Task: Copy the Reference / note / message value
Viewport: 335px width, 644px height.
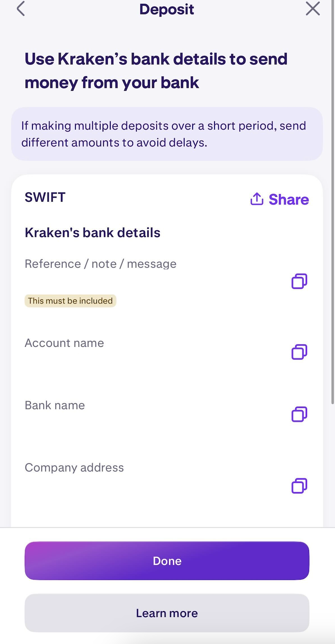Action: pos(299,281)
